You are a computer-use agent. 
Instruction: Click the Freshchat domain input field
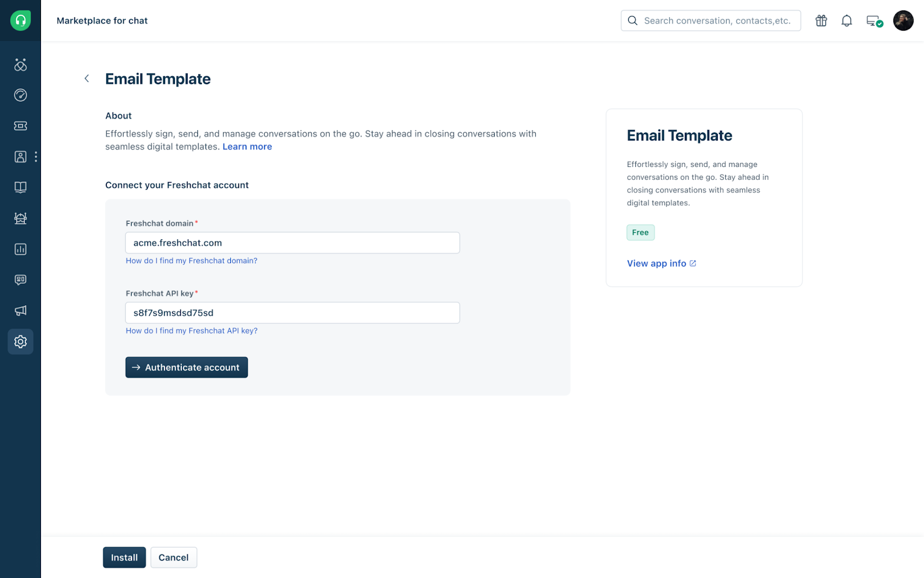coord(292,243)
